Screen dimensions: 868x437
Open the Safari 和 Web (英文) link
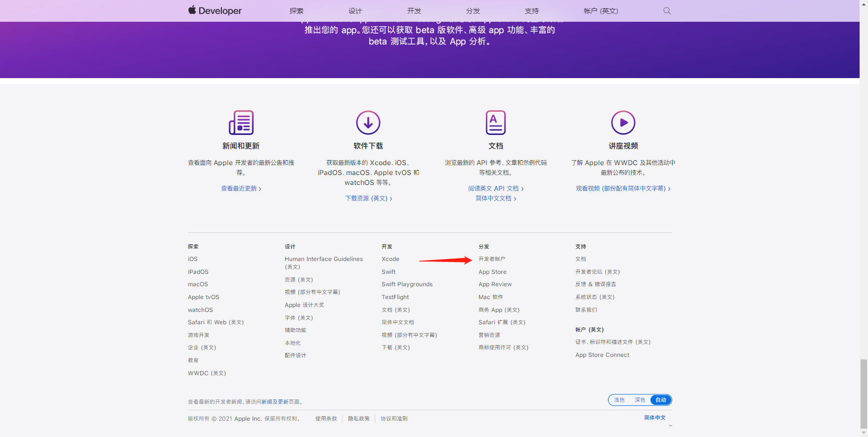pos(216,322)
